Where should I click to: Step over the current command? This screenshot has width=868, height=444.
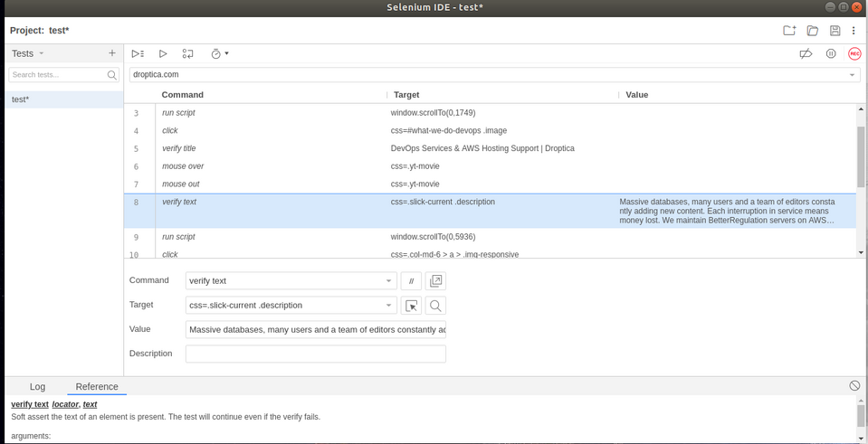tap(187, 53)
